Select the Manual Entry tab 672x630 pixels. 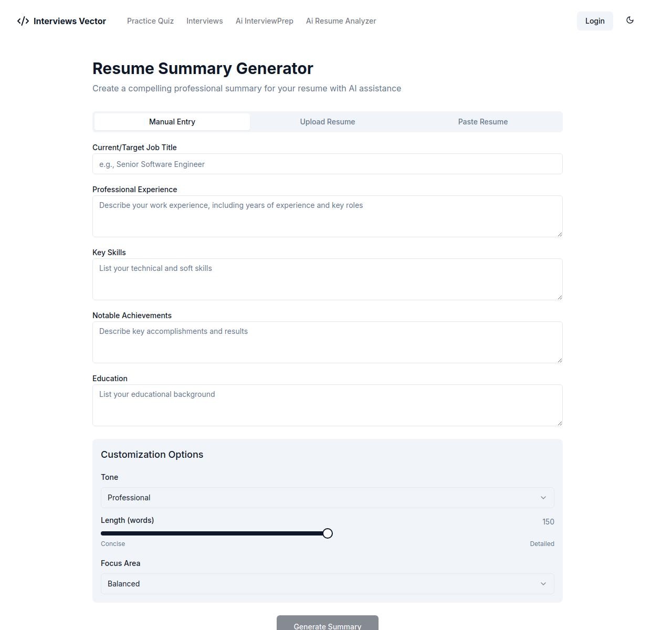pyautogui.click(x=172, y=122)
